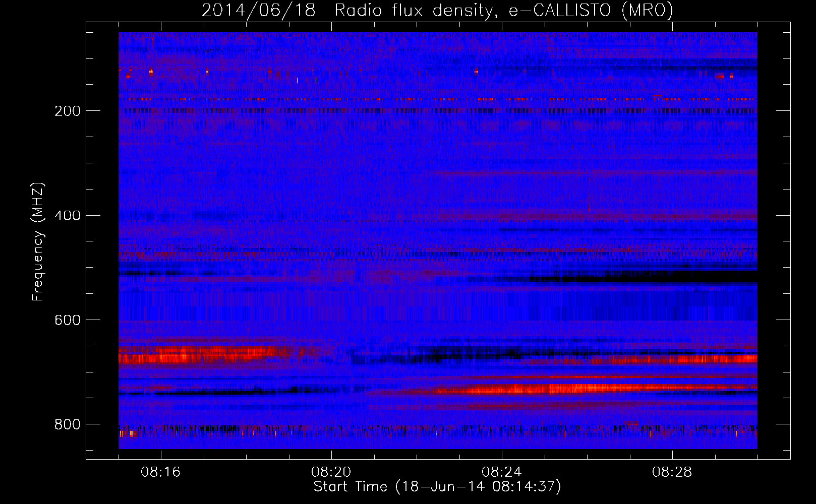Select the "08:24" time tick label
The width and height of the screenshot is (816, 504).
502,472
